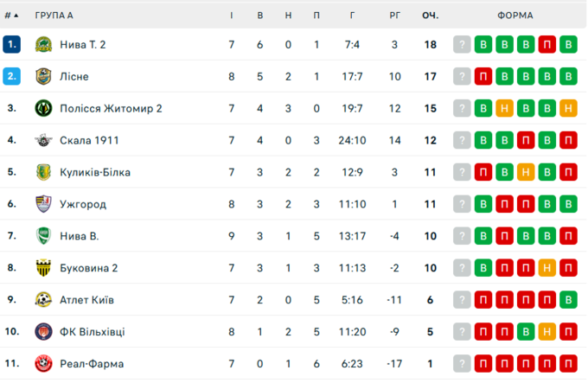Open the Нива В. team link
This screenshot has width=588, height=383.
click(80, 236)
